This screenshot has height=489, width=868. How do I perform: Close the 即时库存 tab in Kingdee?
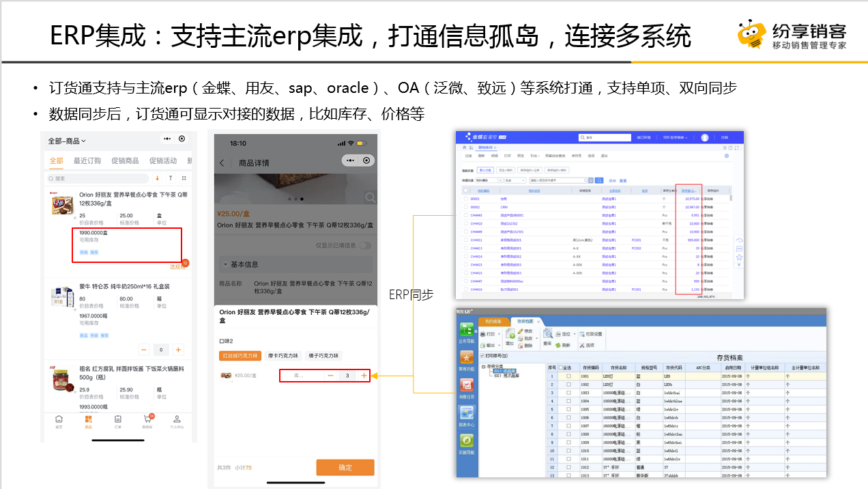click(495, 148)
